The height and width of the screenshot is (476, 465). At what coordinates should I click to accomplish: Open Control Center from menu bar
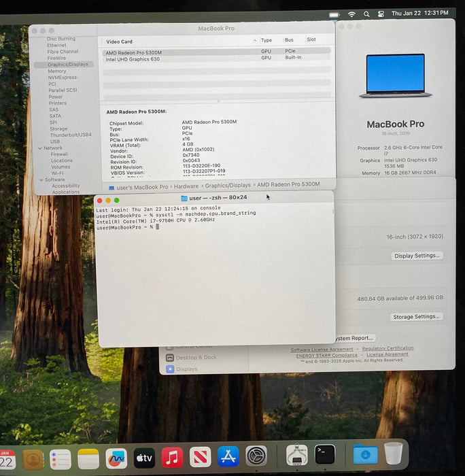pos(381,14)
